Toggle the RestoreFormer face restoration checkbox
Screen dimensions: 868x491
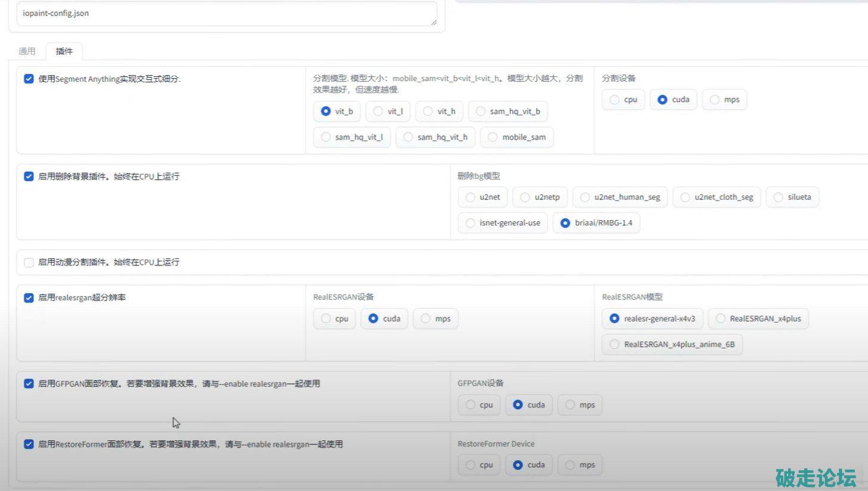[x=29, y=444]
